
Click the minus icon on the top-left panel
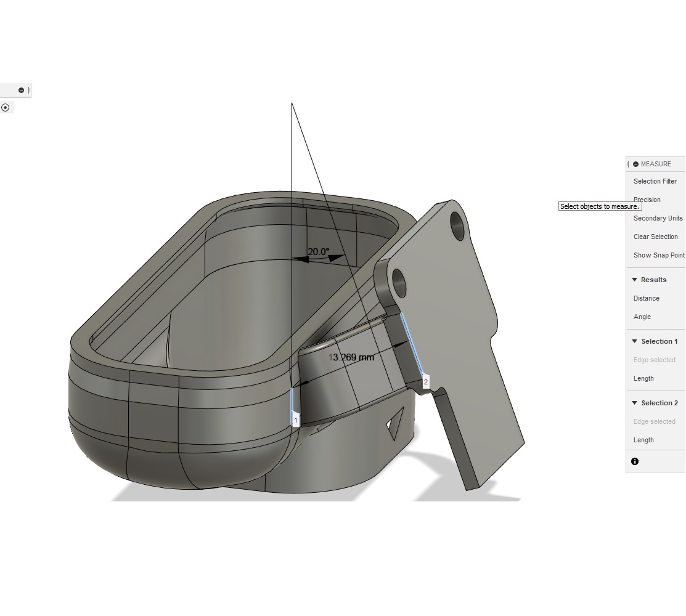point(21,90)
